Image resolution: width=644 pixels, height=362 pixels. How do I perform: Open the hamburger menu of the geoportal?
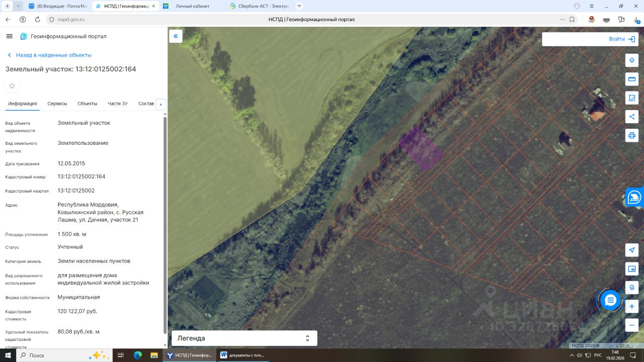pos(9,36)
